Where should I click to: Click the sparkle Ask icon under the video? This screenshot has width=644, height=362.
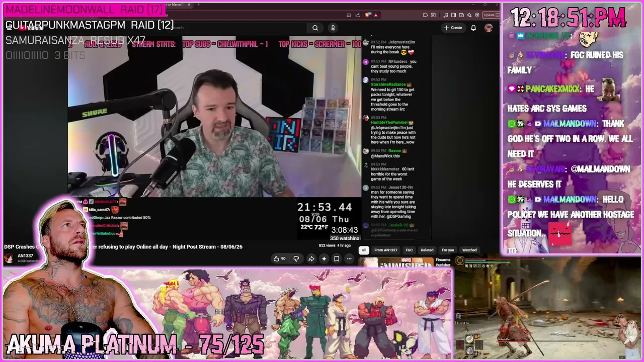pyautogui.click(x=324, y=259)
